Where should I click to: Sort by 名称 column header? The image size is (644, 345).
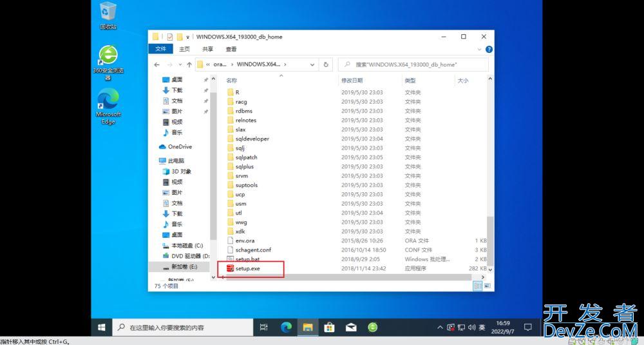tap(232, 81)
